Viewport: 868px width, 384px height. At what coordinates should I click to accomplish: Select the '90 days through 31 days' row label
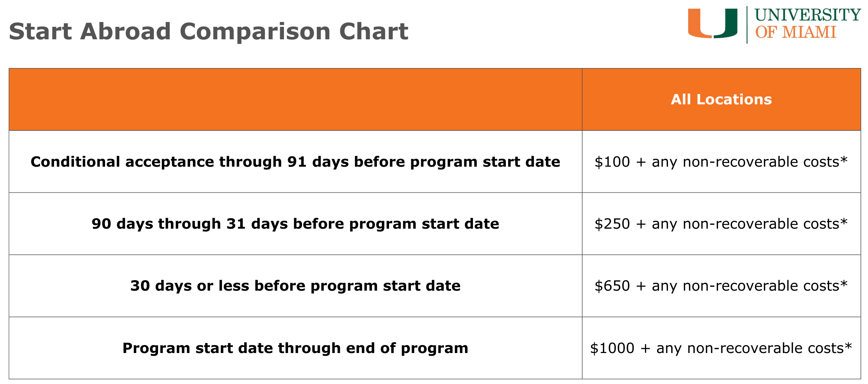click(x=295, y=224)
